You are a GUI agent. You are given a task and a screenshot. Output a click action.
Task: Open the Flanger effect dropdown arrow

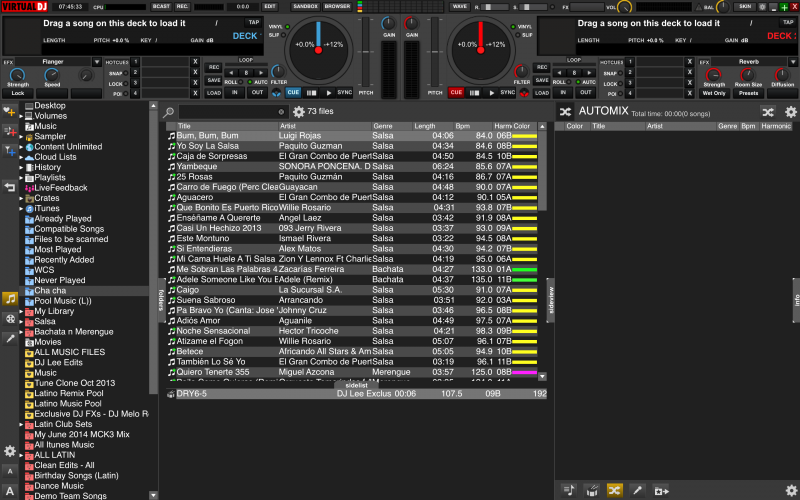point(96,62)
